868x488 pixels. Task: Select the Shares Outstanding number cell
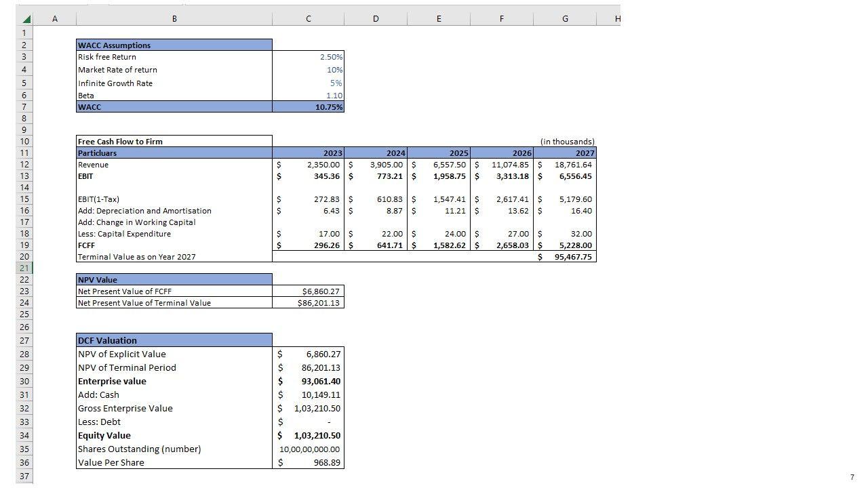point(309,449)
